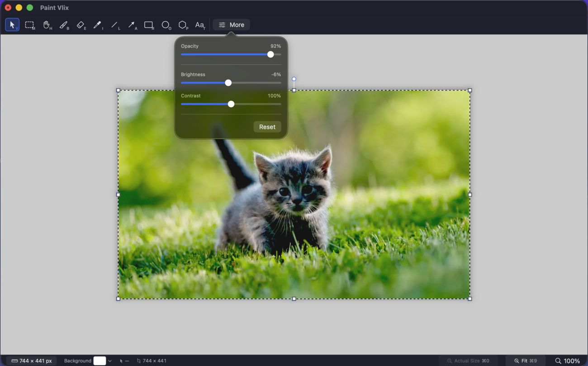The image size is (588, 366).
Task: Select the Arrow shape tool
Action: [x=132, y=25]
